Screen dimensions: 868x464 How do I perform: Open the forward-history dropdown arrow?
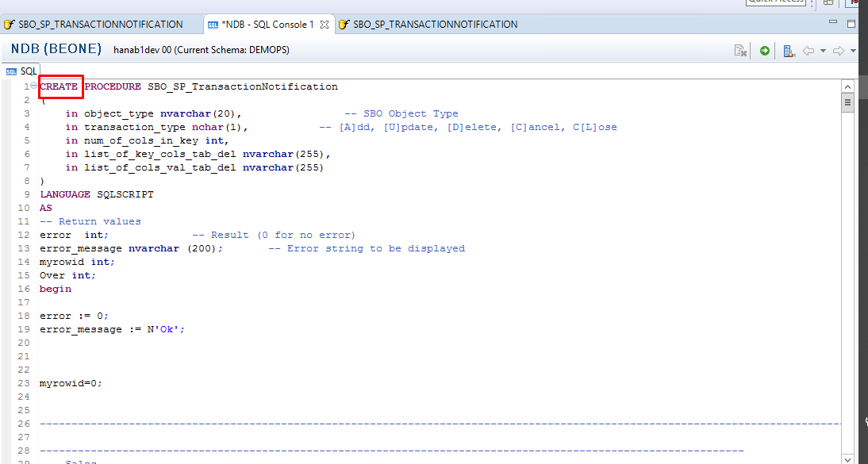click(853, 51)
